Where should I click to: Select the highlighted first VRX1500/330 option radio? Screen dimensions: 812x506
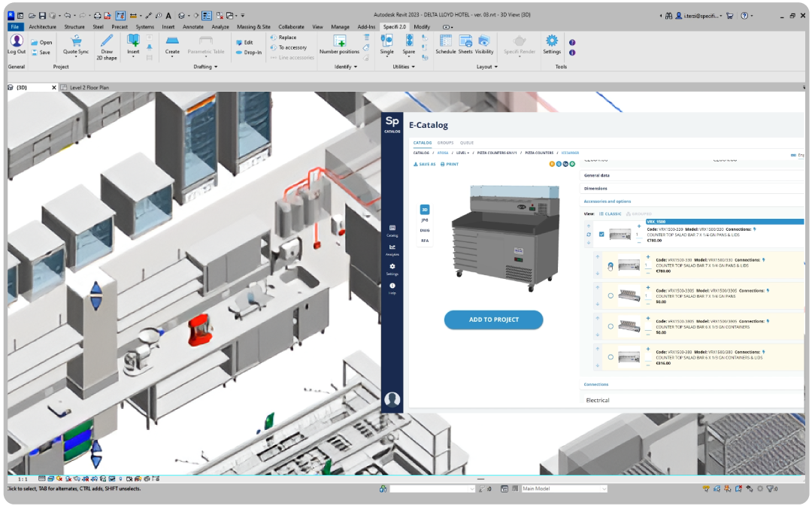tap(611, 265)
